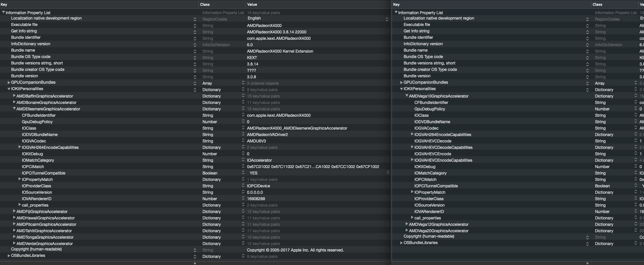Select the AMDHawaiiGraphicsAccelerator row

click(x=46, y=218)
